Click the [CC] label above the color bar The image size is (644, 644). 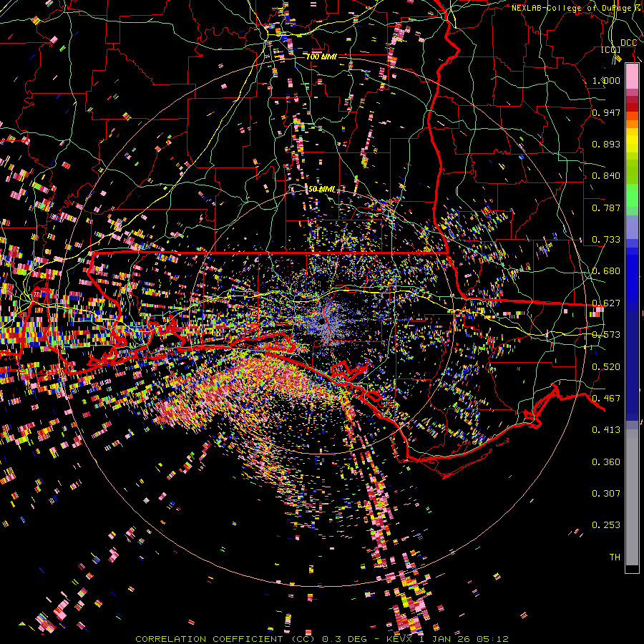click(611, 49)
